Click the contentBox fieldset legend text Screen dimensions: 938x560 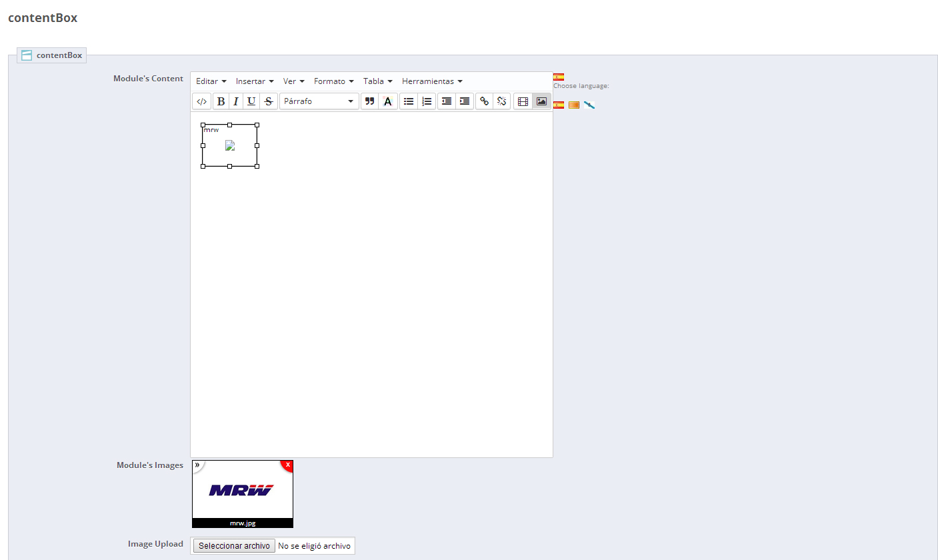coord(59,55)
